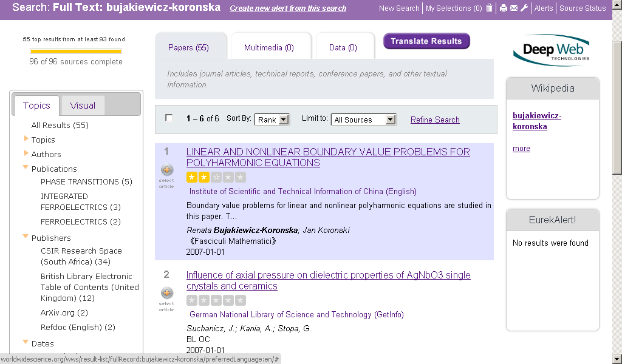This screenshot has height=364, width=622.
Task: Select All Results (55) in Topics
Action: [60, 125]
